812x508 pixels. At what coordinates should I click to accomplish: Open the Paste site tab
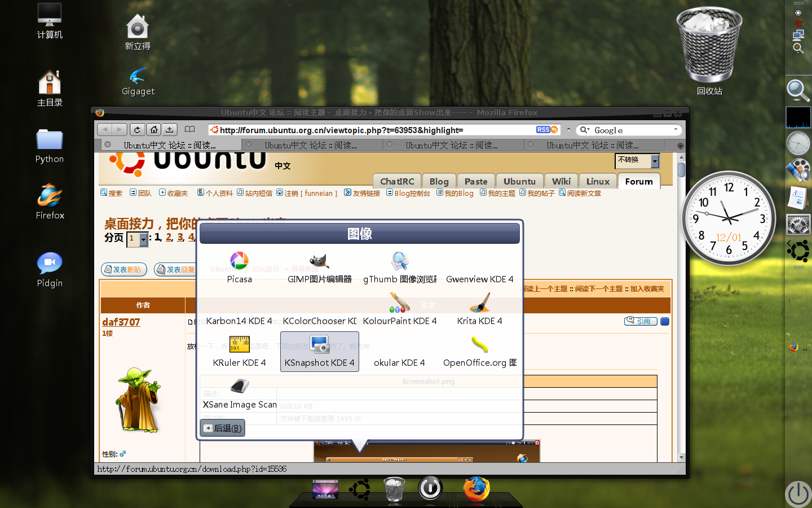point(476,181)
